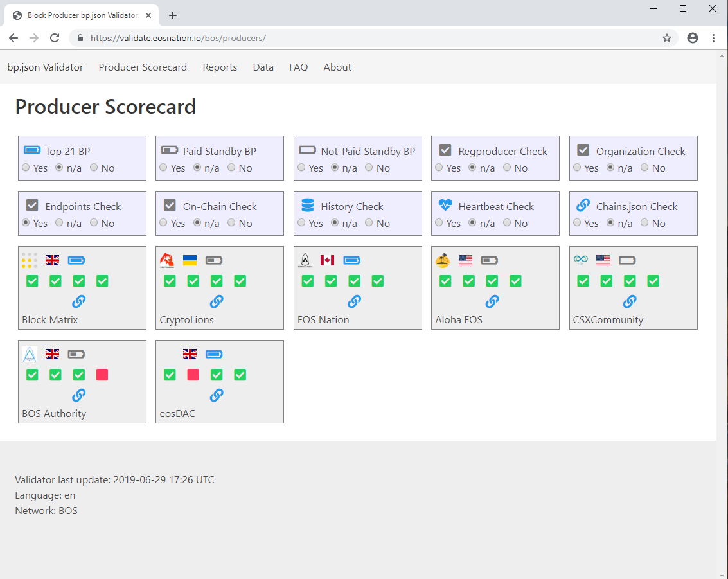Click the EOS Nation producer name

click(x=323, y=320)
